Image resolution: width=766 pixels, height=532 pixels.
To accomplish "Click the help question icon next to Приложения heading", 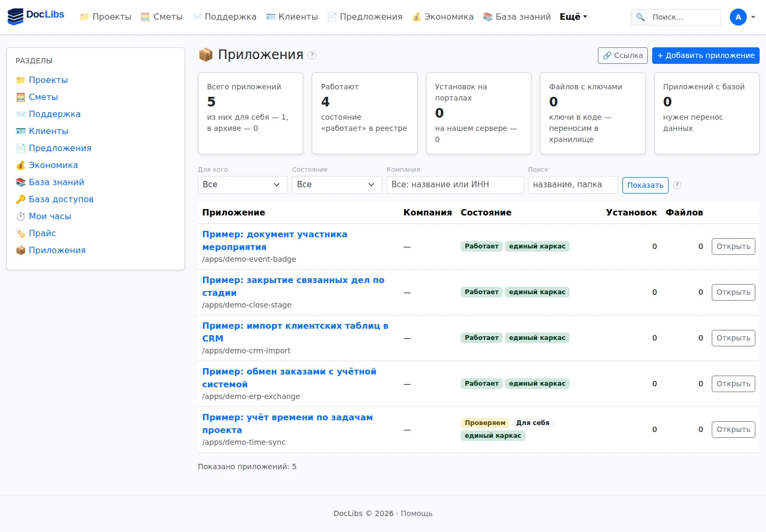I will click(312, 55).
